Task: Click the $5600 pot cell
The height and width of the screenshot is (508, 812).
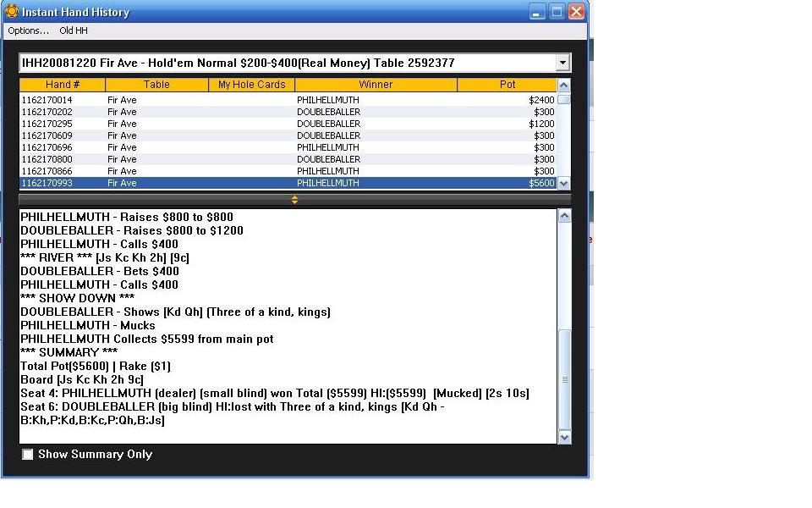Action: (x=541, y=183)
